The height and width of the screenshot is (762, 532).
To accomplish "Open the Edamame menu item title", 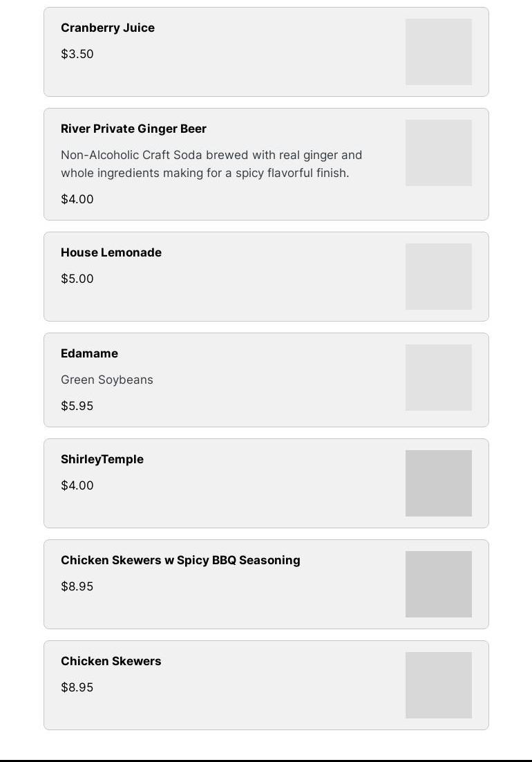I will (x=89, y=353).
